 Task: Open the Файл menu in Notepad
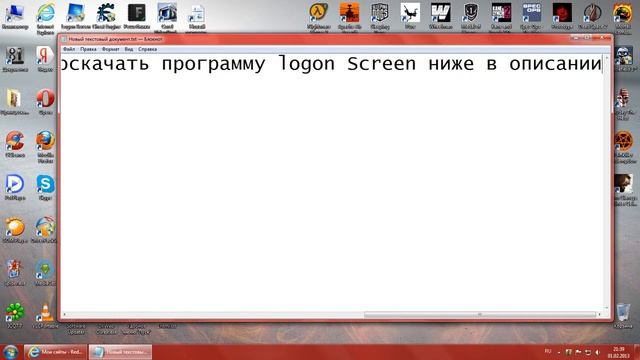(69, 49)
